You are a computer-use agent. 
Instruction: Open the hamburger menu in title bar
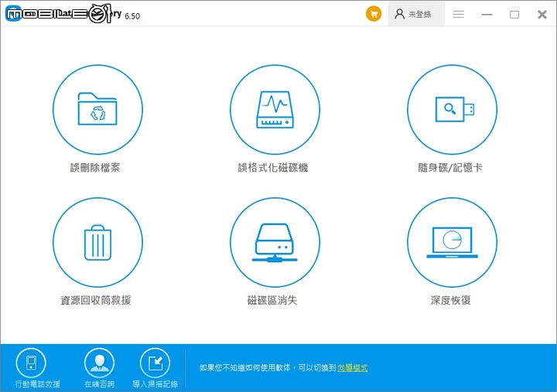(459, 14)
